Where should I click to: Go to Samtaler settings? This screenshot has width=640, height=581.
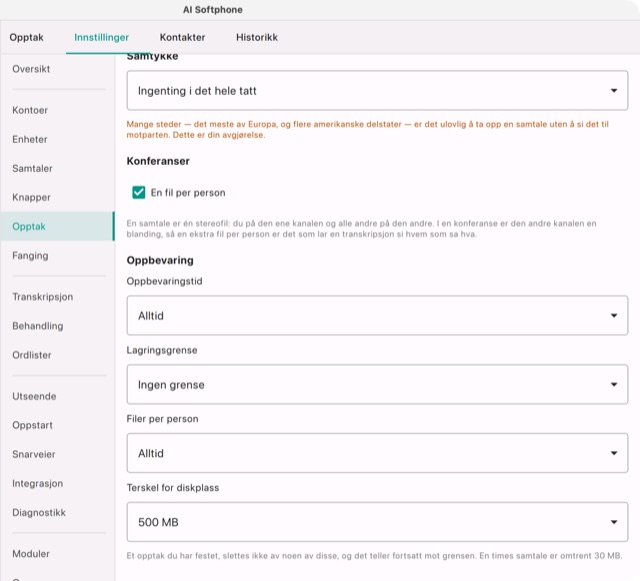pyautogui.click(x=58, y=168)
